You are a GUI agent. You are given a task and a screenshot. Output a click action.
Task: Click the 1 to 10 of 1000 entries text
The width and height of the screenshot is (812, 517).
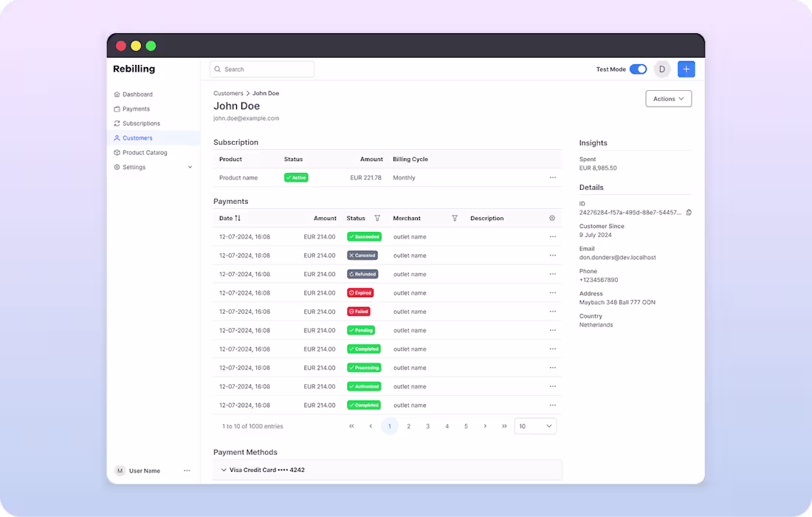tap(252, 426)
